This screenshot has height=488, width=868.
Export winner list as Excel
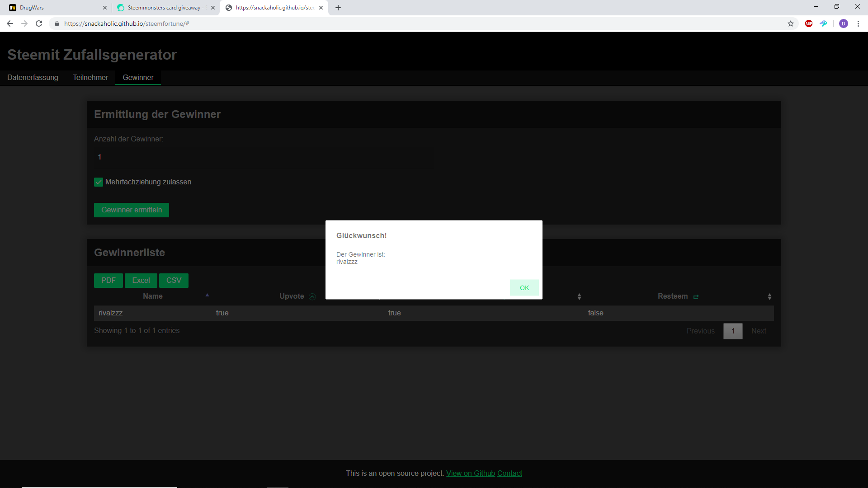tap(141, 281)
